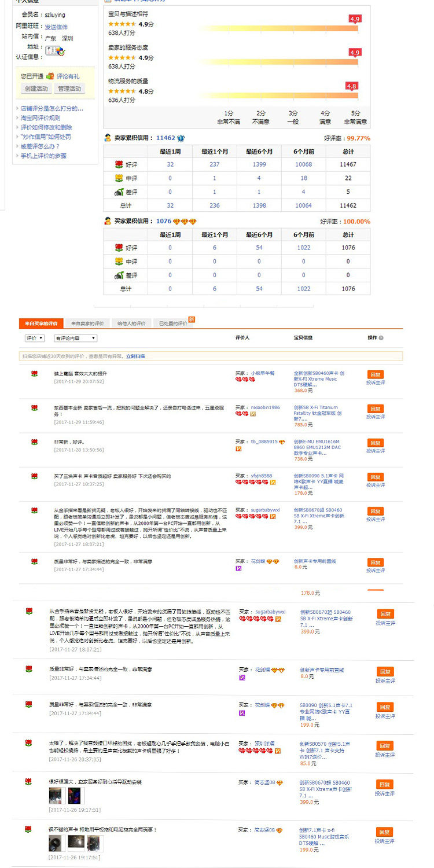Switch to the 给他人的评价 tab
Viewport: 434px width, 868px height.
(x=131, y=323)
